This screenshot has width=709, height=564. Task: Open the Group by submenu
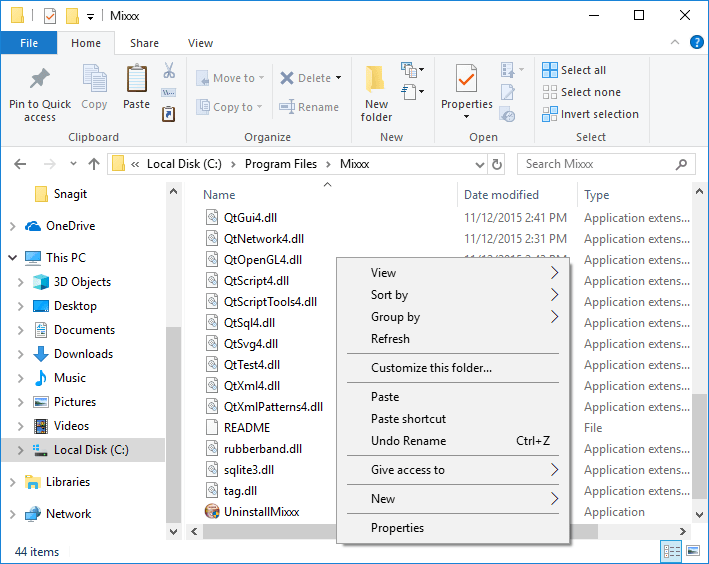[x=453, y=317]
